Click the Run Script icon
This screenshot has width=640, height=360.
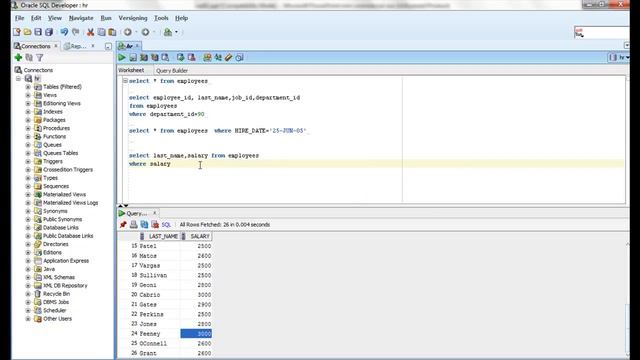tap(133, 58)
